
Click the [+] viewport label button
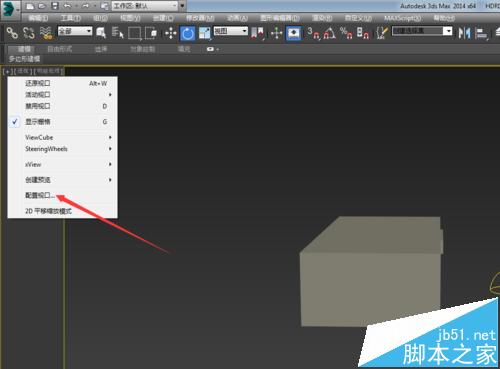click(7, 71)
